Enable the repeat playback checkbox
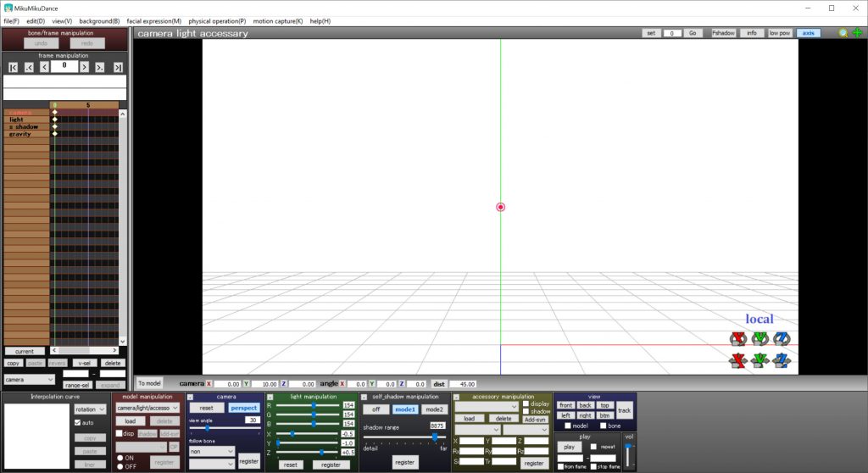The width and height of the screenshot is (868, 473). pyautogui.click(x=593, y=447)
